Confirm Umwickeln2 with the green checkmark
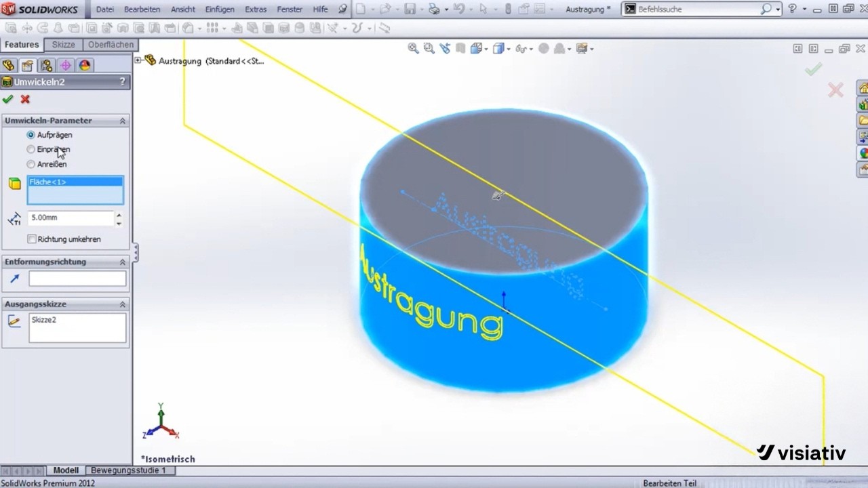This screenshot has height=488, width=868. click(x=7, y=99)
